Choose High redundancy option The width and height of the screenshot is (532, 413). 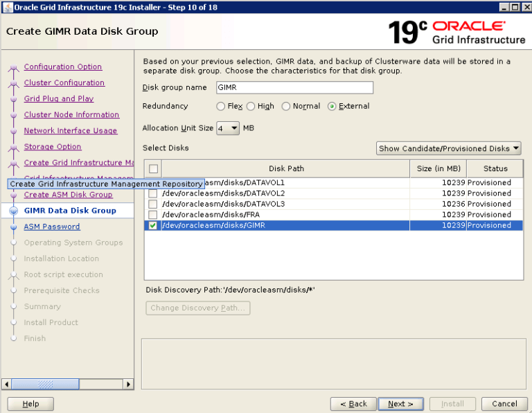[x=250, y=106]
